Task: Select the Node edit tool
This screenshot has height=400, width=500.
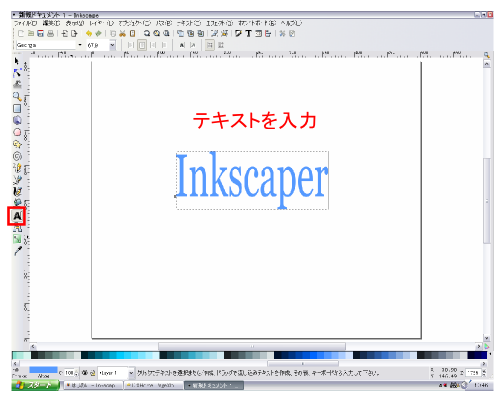Action: point(17,73)
